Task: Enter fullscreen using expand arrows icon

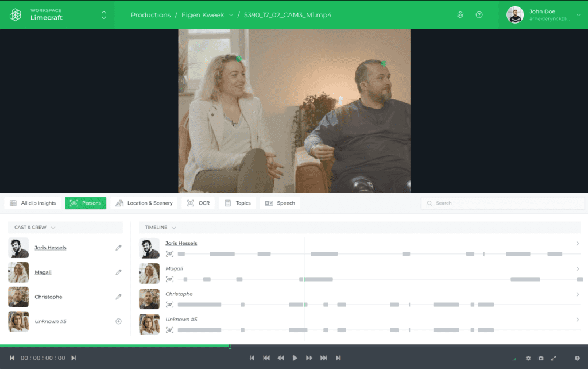Action: click(554, 358)
